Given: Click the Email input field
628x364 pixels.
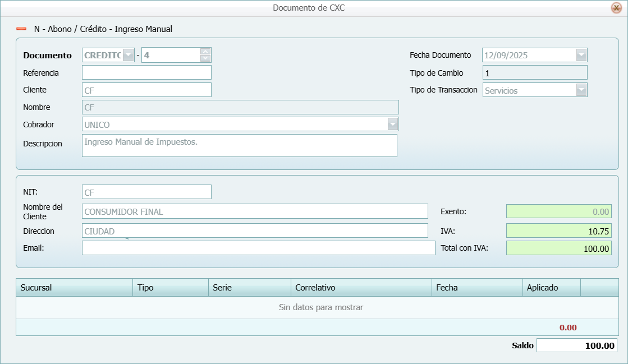Looking at the screenshot, I should pyautogui.click(x=258, y=248).
